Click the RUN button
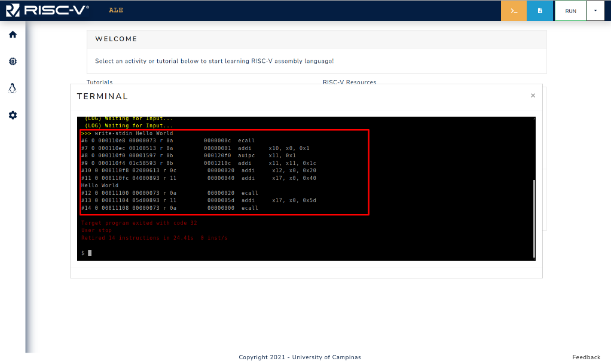 click(x=570, y=11)
